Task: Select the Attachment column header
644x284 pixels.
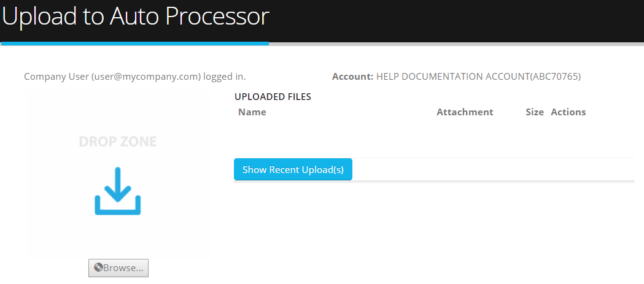Action: click(465, 112)
